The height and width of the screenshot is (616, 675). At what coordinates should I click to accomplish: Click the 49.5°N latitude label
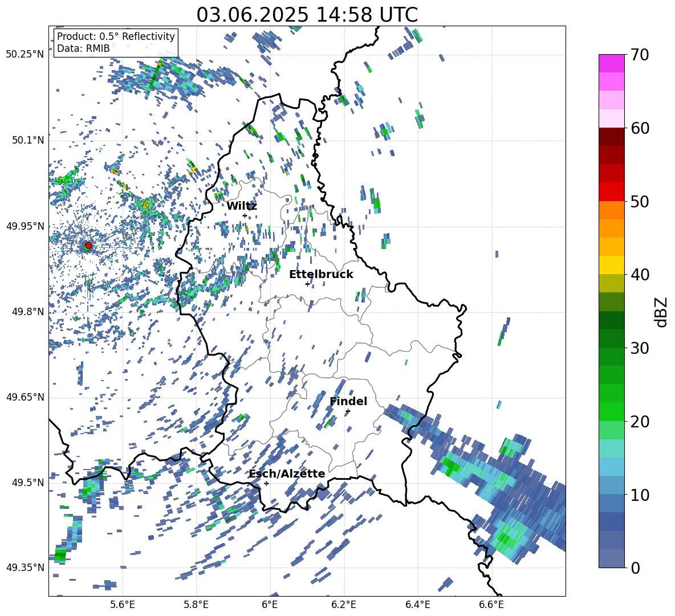pyautogui.click(x=27, y=483)
